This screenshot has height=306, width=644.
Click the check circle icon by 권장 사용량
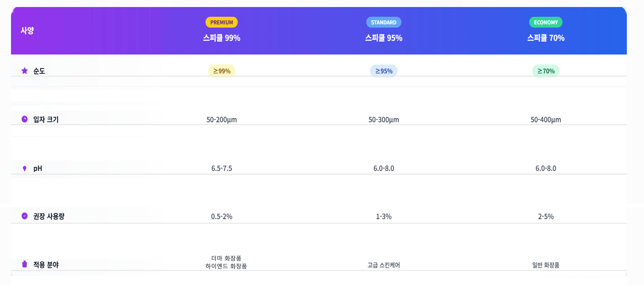(x=24, y=216)
